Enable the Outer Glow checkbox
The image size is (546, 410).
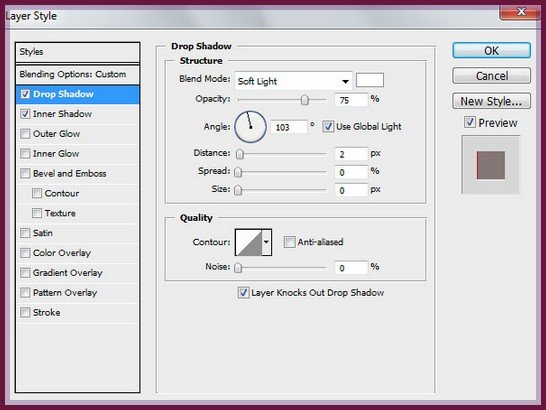point(25,134)
